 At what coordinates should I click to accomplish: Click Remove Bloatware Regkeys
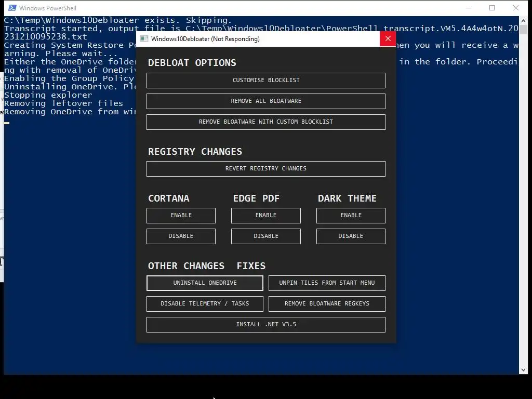(x=327, y=303)
